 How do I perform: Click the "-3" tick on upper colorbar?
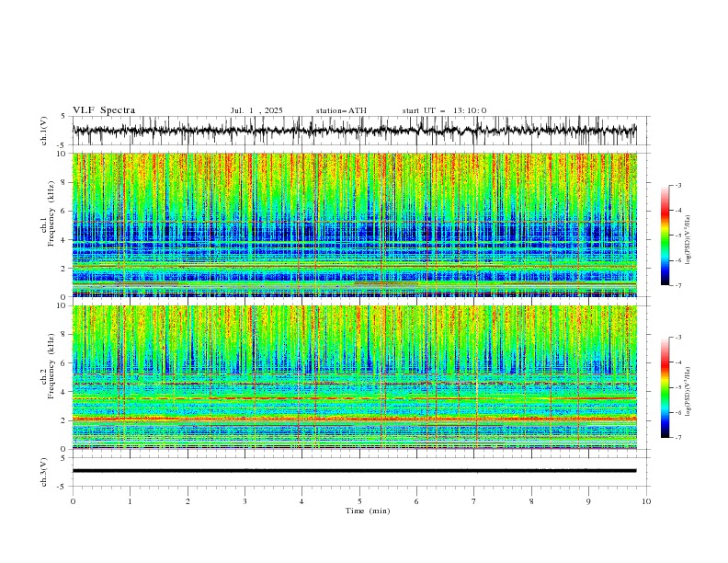pyautogui.click(x=678, y=185)
